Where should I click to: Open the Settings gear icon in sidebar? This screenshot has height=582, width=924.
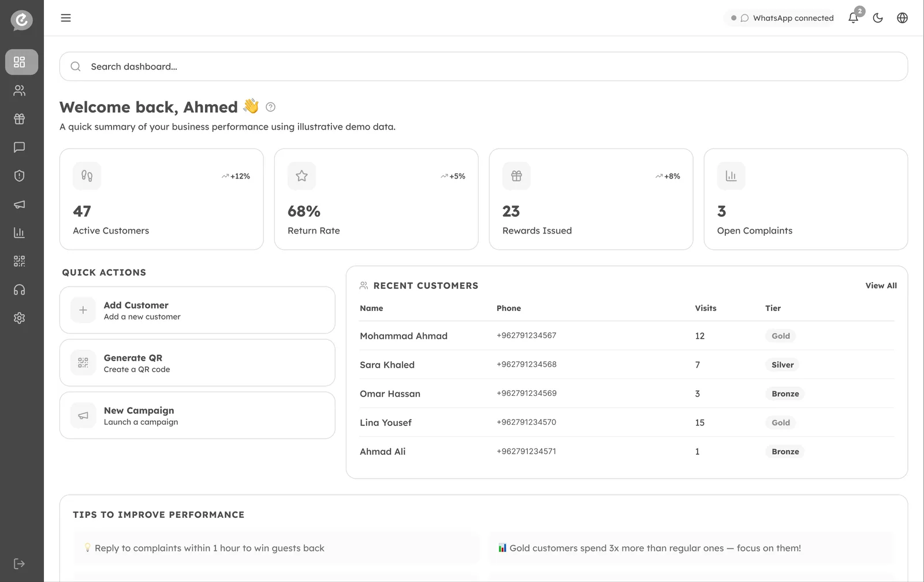(x=20, y=318)
